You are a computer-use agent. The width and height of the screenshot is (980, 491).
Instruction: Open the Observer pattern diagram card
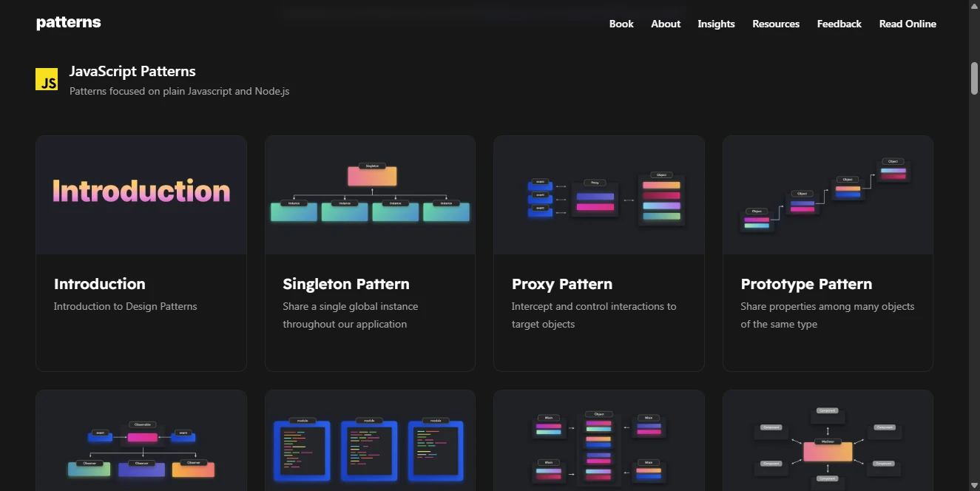click(141, 442)
